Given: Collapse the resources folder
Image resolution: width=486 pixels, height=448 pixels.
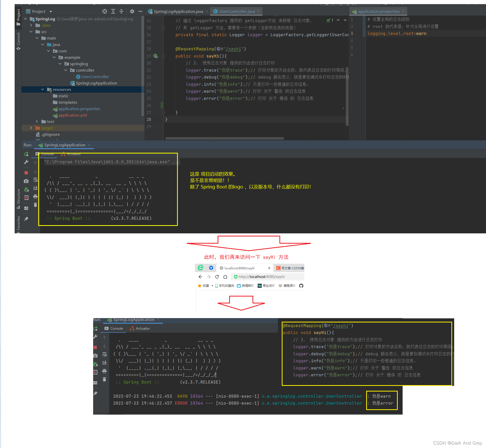Looking at the screenshot, I should coord(43,89).
